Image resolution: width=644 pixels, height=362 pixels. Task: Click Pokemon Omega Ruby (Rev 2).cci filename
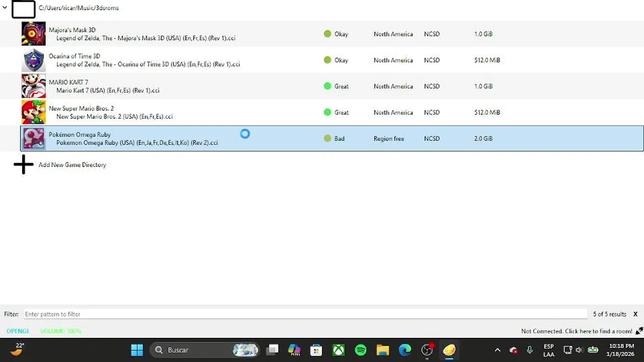click(x=137, y=143)
